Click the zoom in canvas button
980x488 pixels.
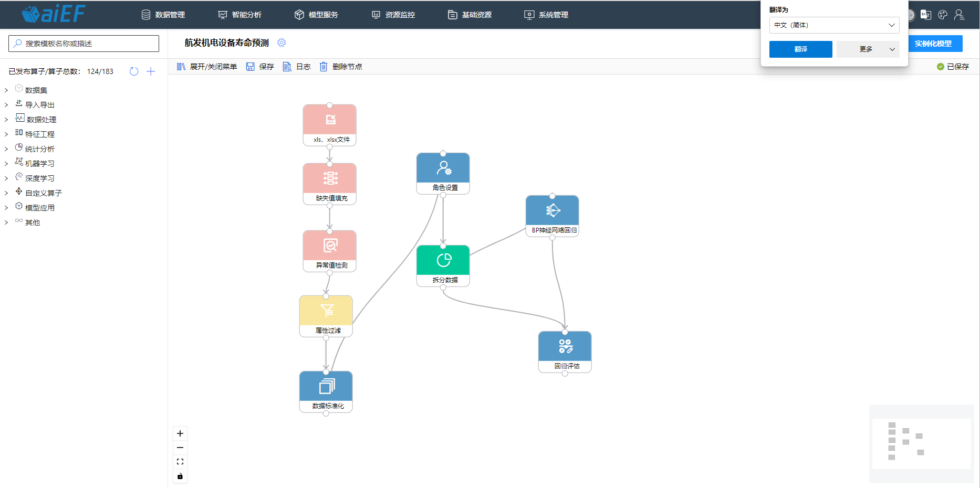pos(180,433)
